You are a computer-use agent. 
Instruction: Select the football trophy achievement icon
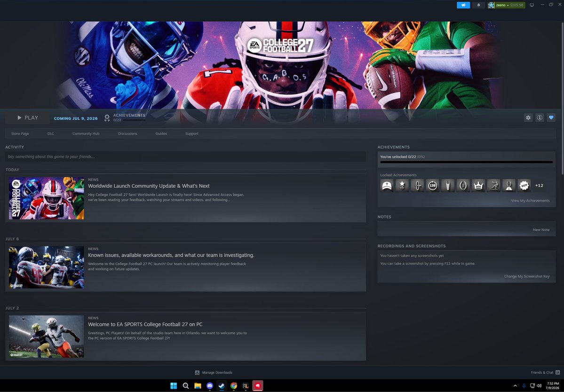448,185
